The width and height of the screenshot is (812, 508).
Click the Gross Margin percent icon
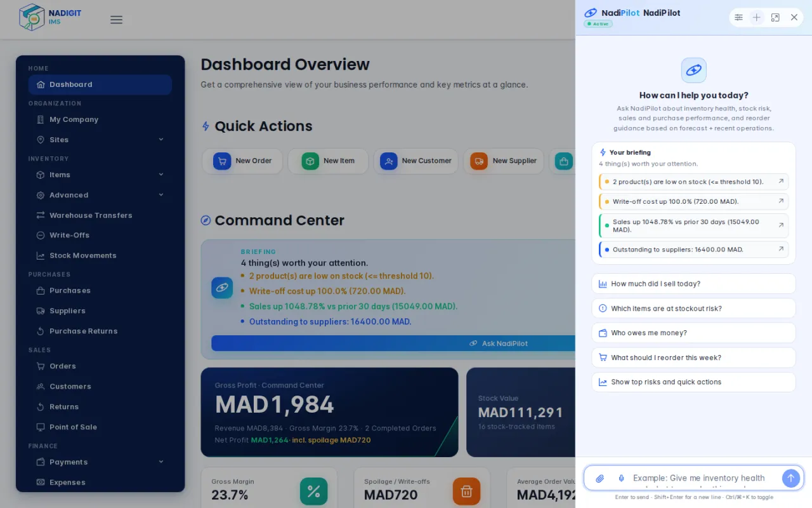313,491
